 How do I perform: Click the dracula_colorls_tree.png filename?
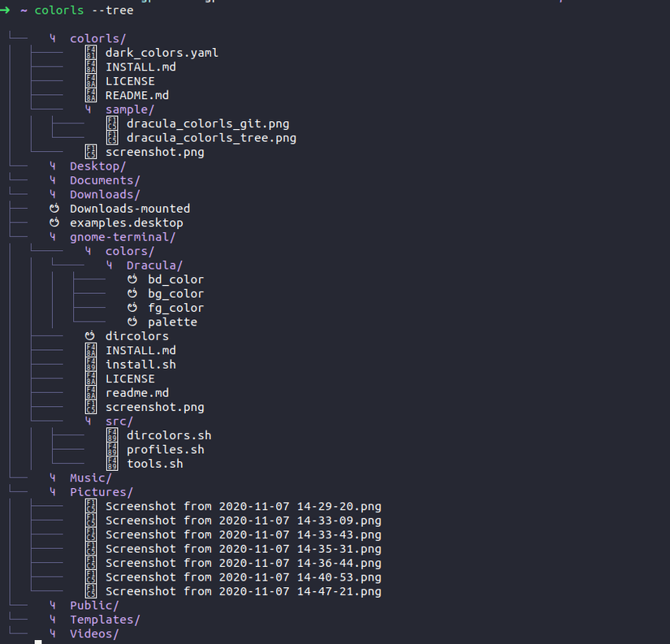(x=211, y=138)
